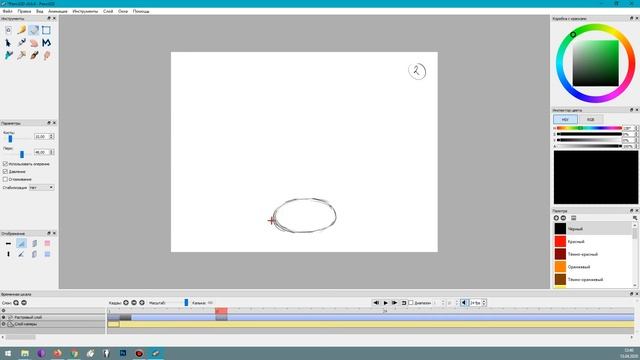Select the Eraser tool
640x360 pixels.
click(34, 30)
